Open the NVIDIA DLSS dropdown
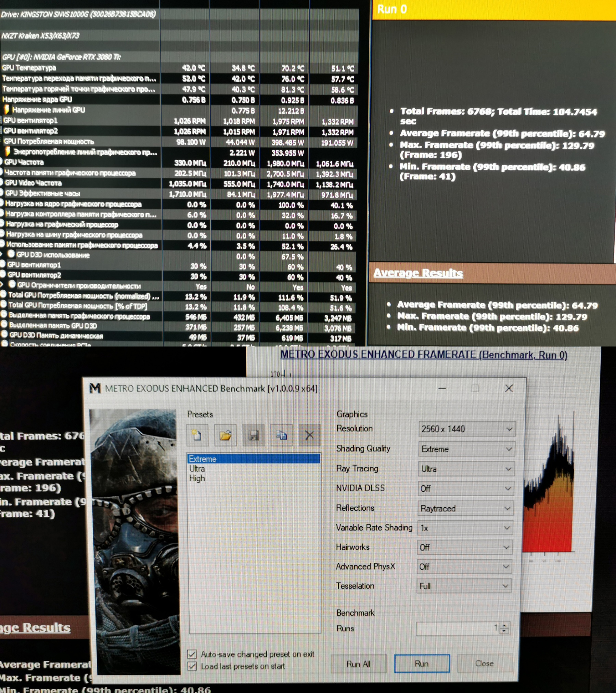The height and width of the screenshot is (693, 616). point(466,488)
